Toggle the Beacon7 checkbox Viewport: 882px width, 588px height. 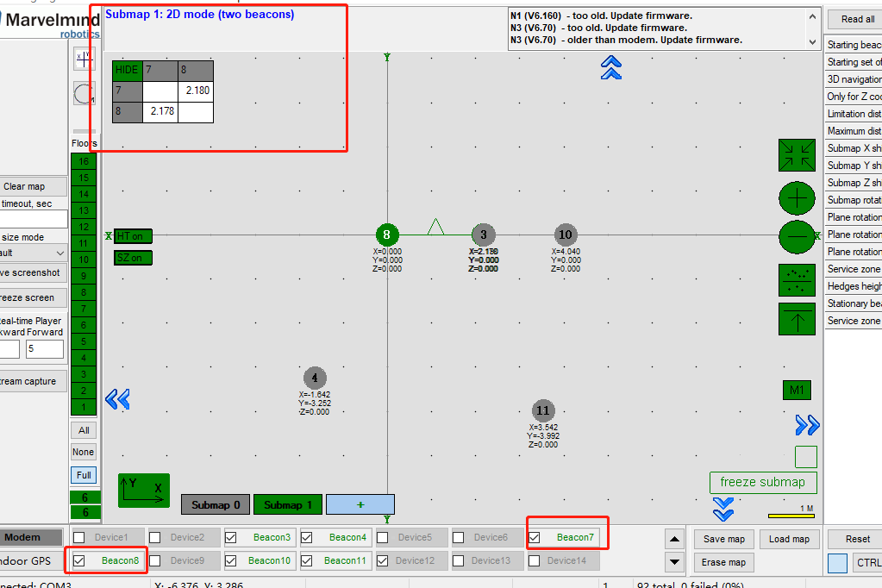535,537
